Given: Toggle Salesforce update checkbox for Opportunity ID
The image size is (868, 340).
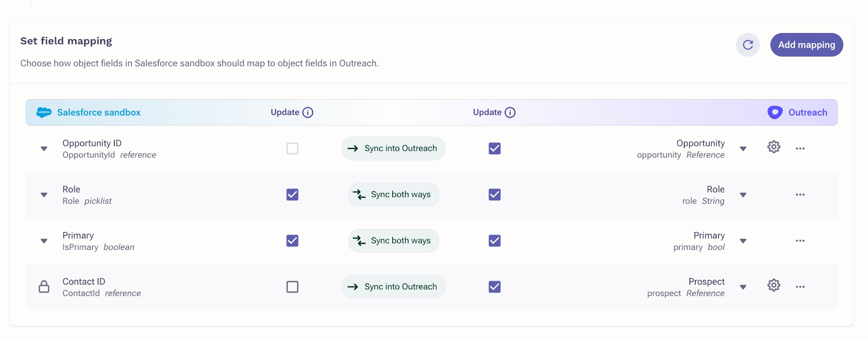Looking at the screenshot, I should [x=292, y=149].
